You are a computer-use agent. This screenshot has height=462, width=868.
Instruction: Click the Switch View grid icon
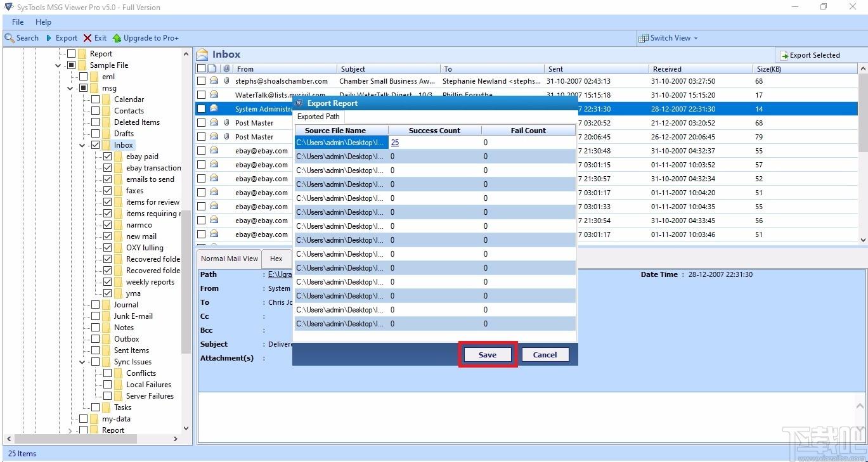[x=644, y=38]
